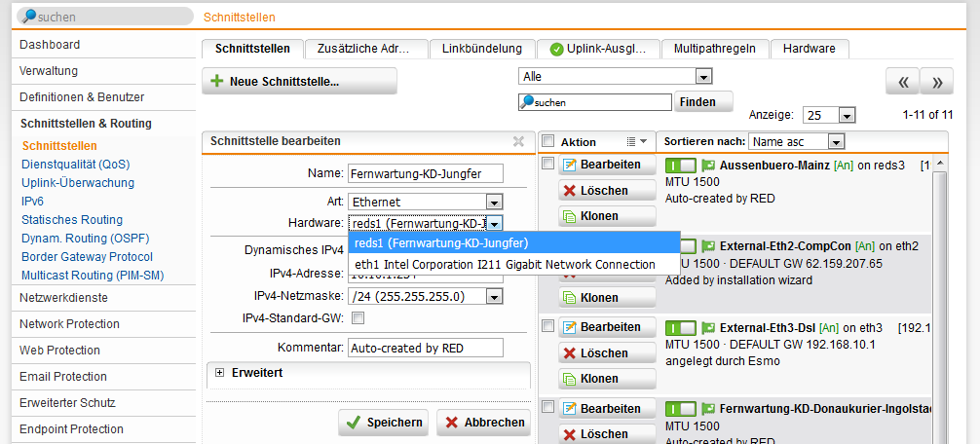
Task: Select the Schnittstellen tab
Action: click(252, 49)
